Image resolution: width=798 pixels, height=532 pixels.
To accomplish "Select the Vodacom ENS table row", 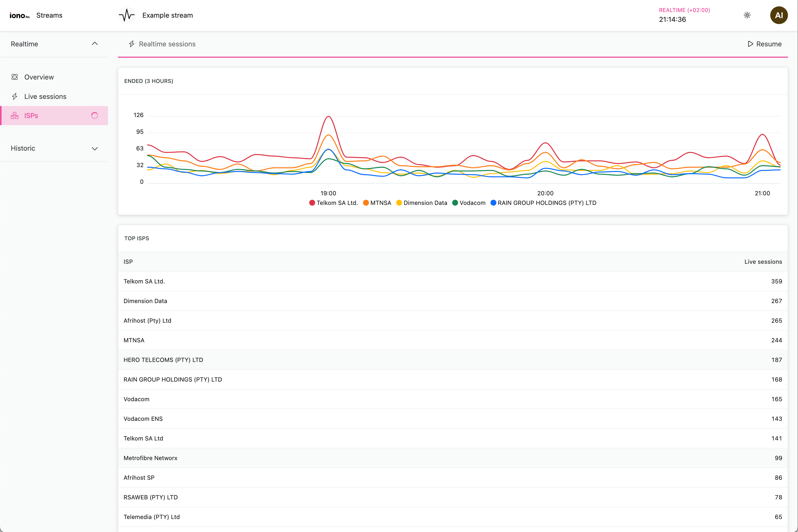I will coord(453,419).
